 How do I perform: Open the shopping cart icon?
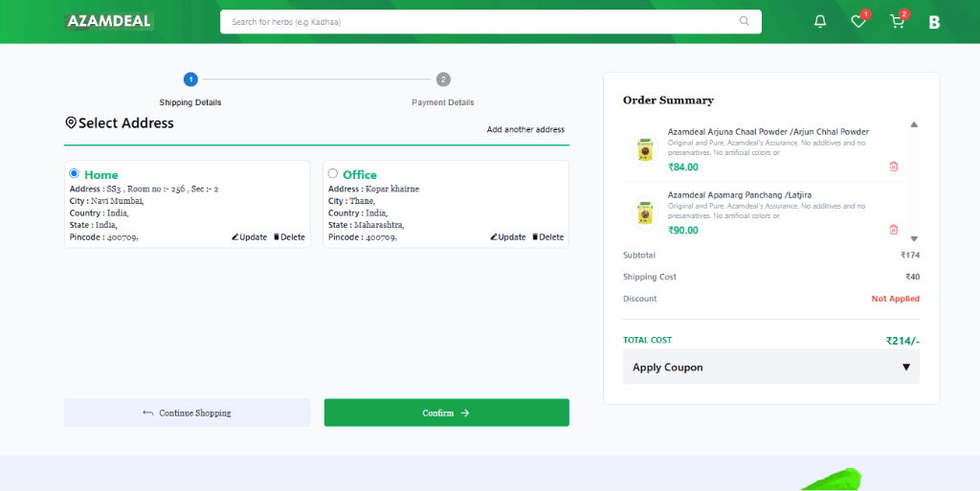[x=897, y=22]
